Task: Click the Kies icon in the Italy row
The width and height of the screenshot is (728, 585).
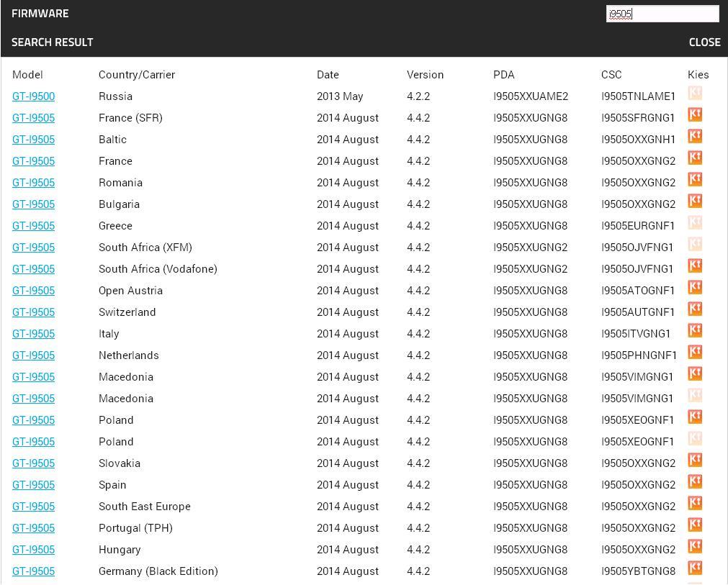Action: pos(695,330)
